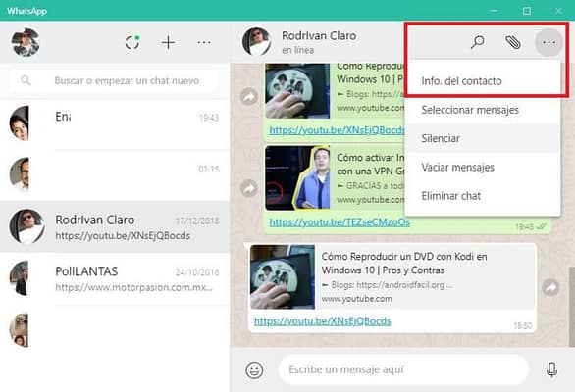
Task: Choose Seleccionar mensajes menu entry
Action: point(483,110)
